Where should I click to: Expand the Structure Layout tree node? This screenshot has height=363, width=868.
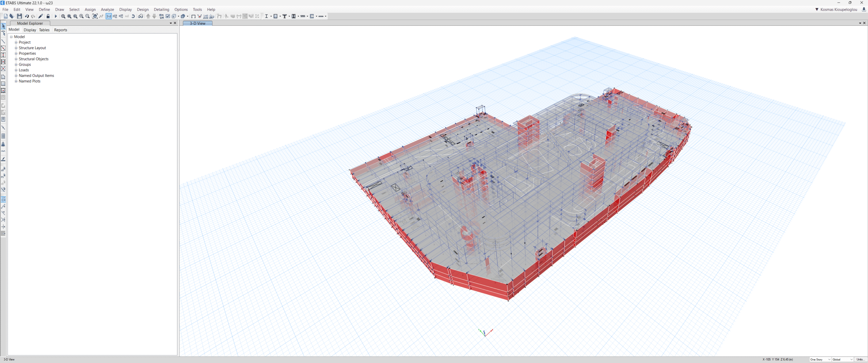click(16, 48)
